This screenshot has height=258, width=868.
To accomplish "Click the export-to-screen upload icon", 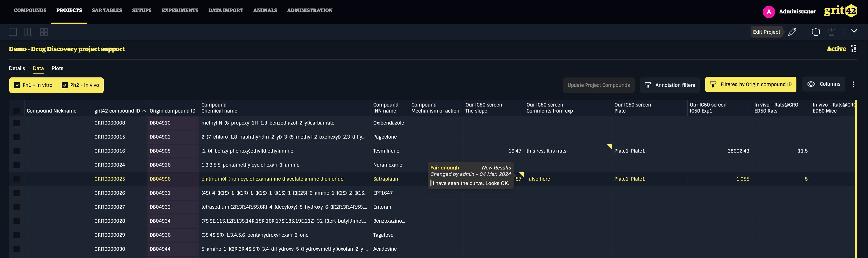I will (816, 32).
